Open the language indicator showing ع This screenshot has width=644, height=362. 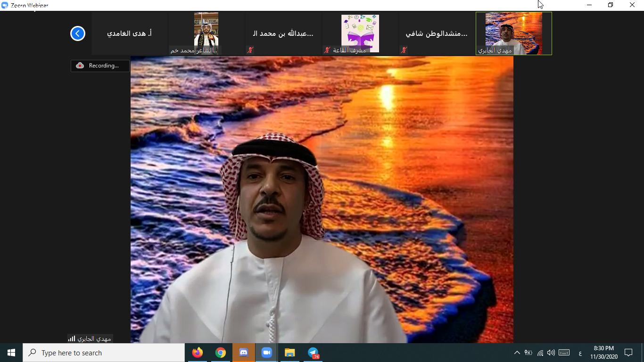point(580,353)
